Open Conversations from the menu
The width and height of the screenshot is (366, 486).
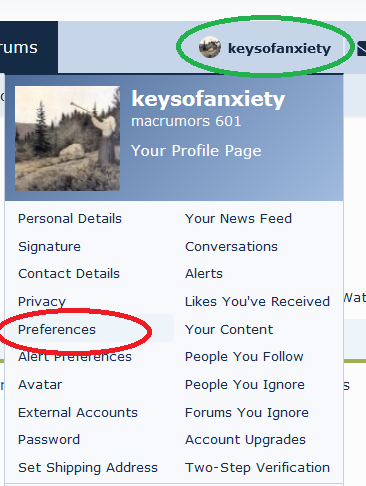click(231, 247)
